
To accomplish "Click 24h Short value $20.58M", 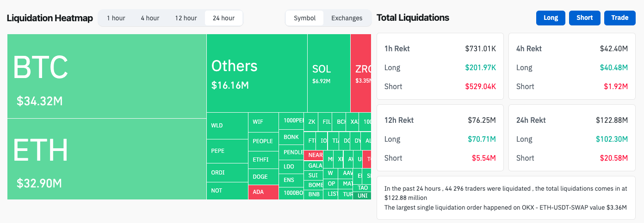I will pyautogui.click(x=613, y=158).
